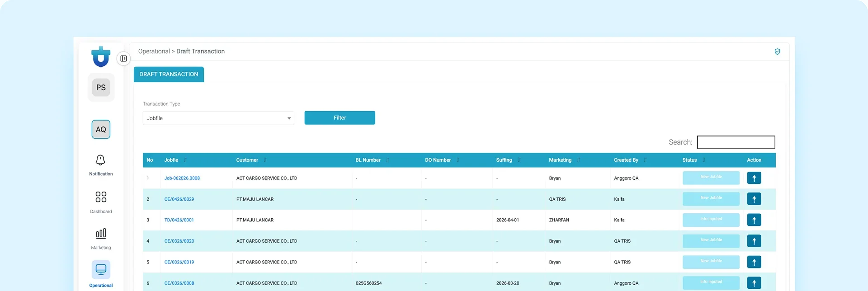Open jobfile link OE/0326/0020

(179, 241)
